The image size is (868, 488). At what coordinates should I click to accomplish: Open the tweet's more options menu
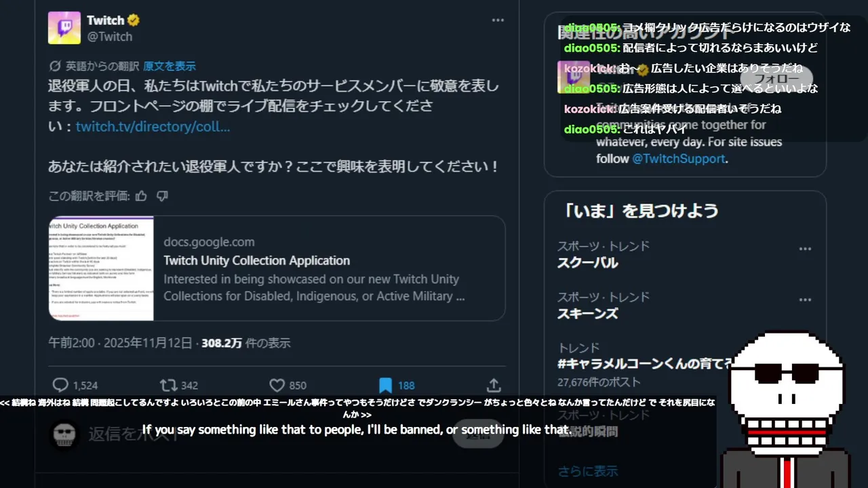(498, 20)
